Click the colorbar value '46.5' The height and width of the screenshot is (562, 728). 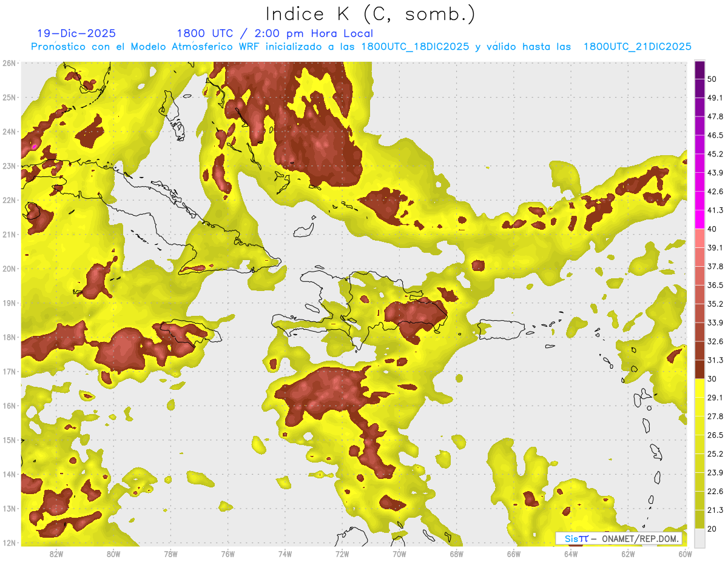(715, 135)
